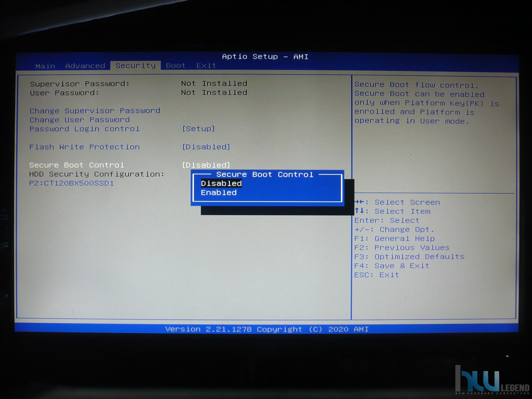This screenshot has height=399, width=532.
Task: Click Supervisor Password Not Installed value
Action: tap(214, 83)
